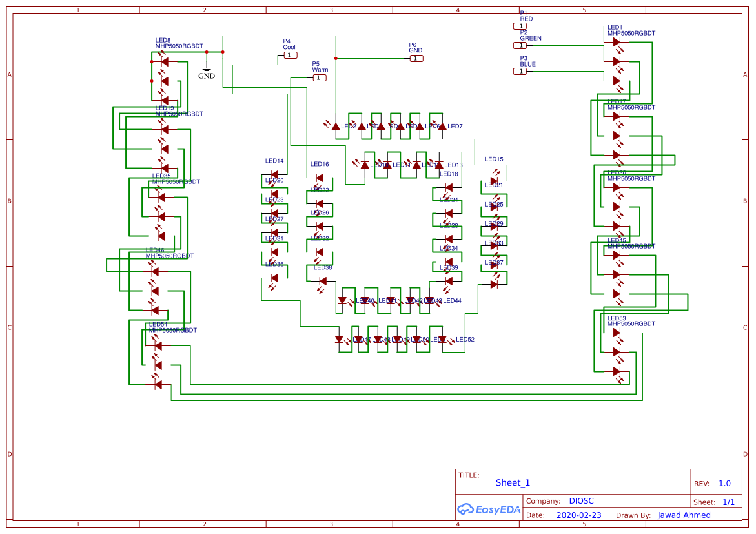Select the P2 GREEN header connector
Viewport: 756px width, 534px height.
[x=520, y=46]
